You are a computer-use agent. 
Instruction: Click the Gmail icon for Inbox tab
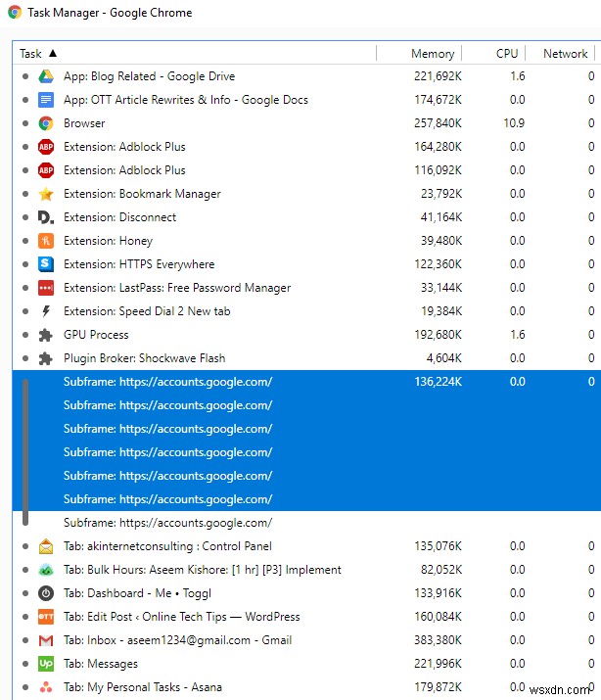46,640
